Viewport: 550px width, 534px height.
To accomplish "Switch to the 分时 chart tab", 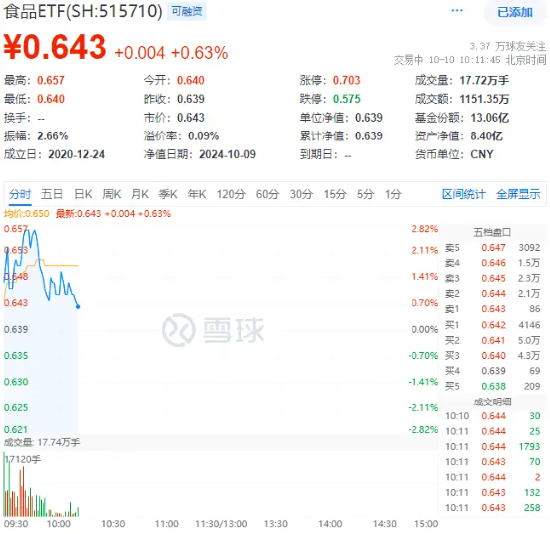I will 20,194.
